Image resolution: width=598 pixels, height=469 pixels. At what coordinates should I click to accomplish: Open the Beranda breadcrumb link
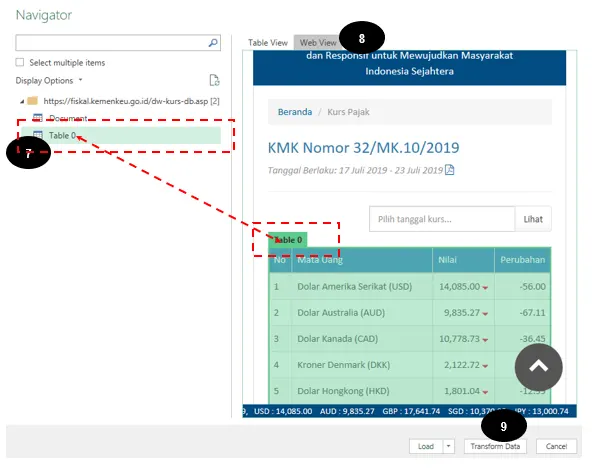coord(295,112)
